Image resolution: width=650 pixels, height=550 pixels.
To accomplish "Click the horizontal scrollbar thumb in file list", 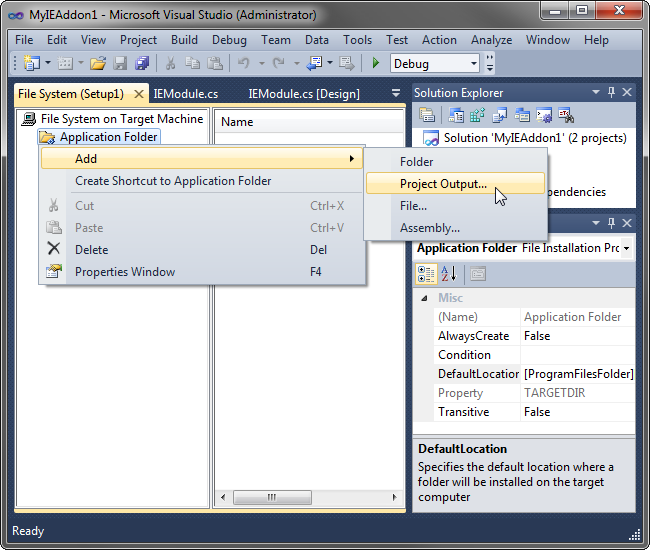I will click(272, 497).
